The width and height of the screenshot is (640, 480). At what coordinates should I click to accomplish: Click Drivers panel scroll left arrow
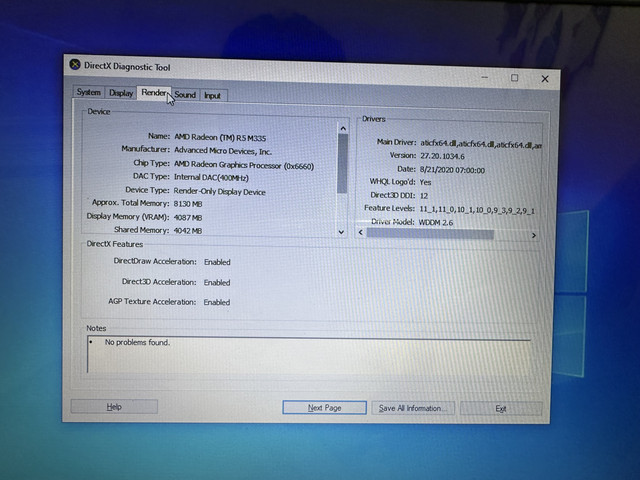pos(360,232)
